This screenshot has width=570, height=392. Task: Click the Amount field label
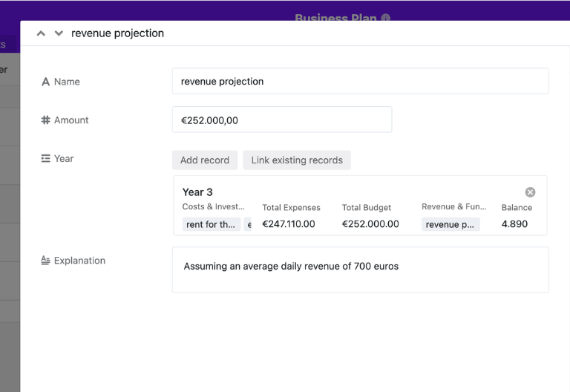coord(71,120)
